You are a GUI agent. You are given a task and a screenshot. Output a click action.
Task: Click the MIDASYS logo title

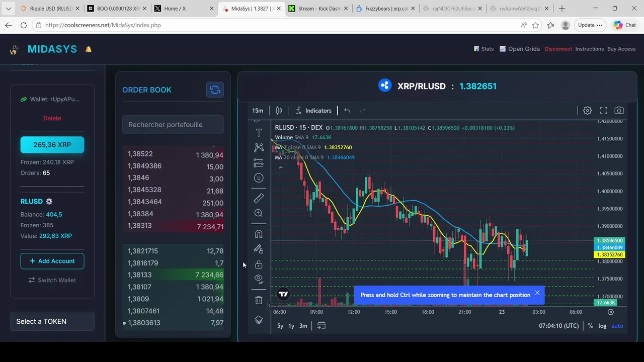52,49
